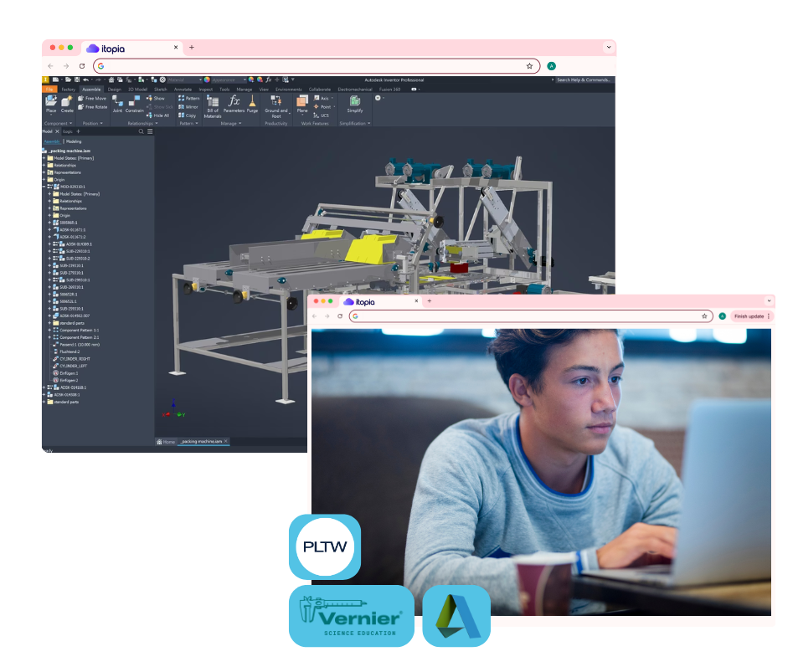Image resolution: width=798 pixels, height=672 pixels.
Task: Click the address bar in the back browser window
Action: 316,66
